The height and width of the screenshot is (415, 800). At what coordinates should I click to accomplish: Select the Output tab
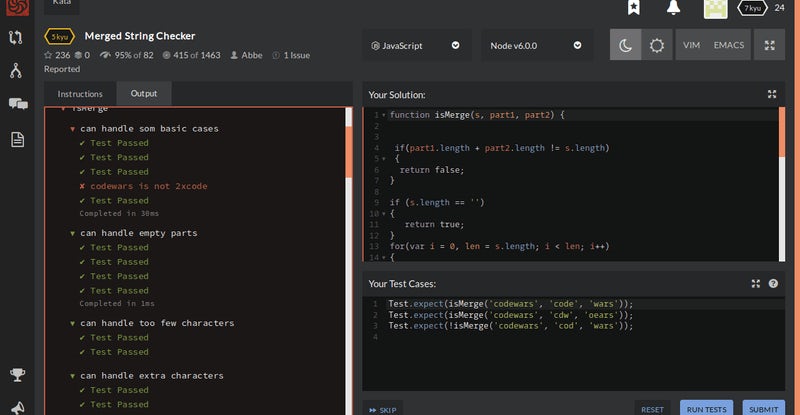pyautogui.click(x=144, y=94)
